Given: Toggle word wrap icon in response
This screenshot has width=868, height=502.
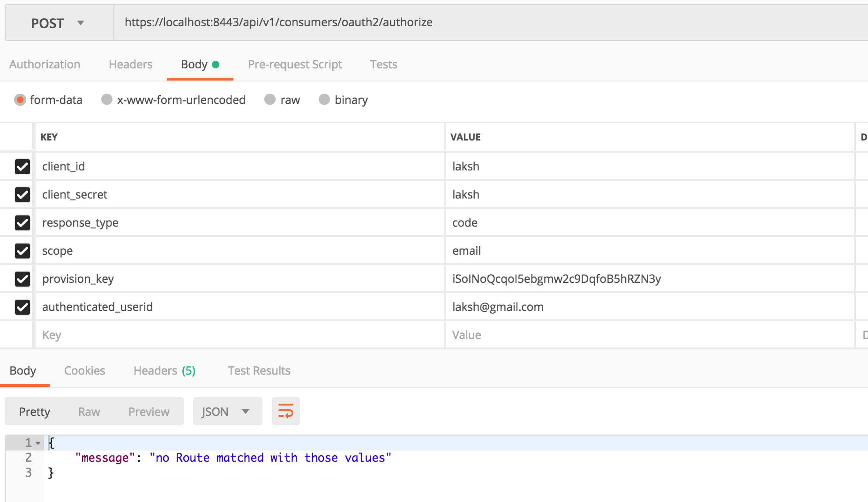Looking at the screenshot, I should 285,411.
